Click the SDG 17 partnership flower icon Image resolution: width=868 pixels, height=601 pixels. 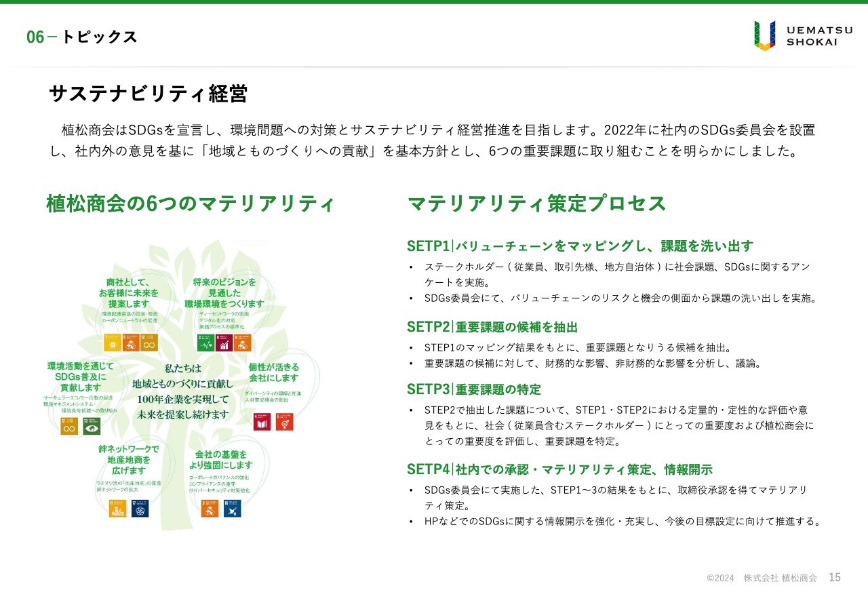140,509
